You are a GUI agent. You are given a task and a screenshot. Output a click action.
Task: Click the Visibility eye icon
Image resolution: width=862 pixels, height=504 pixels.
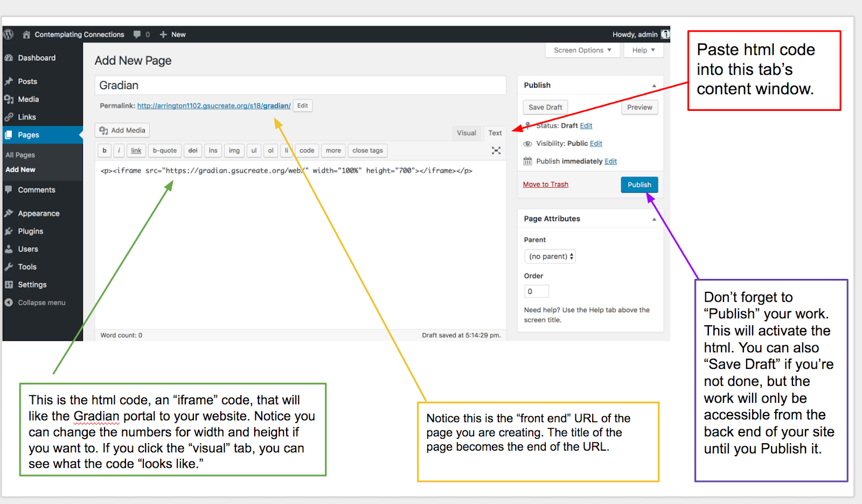528,144
